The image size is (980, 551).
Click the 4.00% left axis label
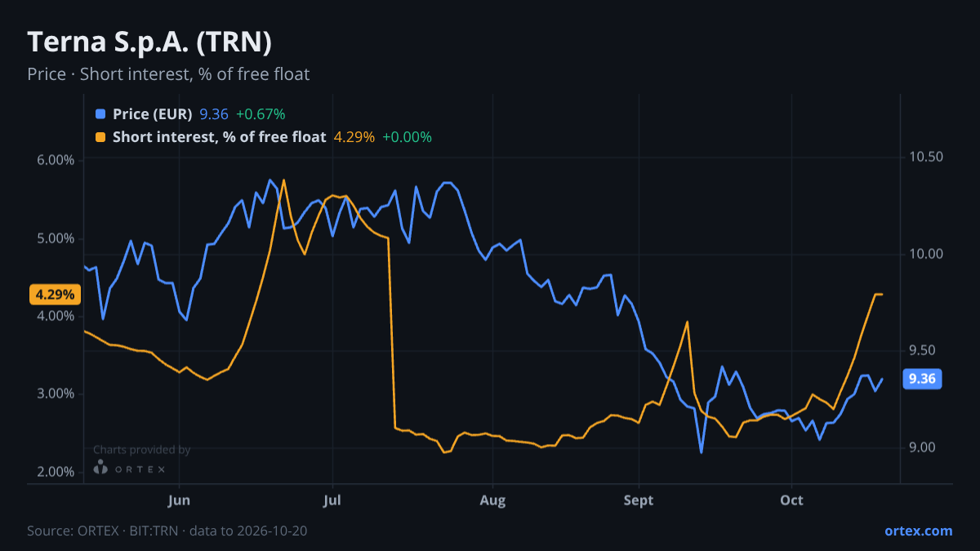click(x=56, y=316)
